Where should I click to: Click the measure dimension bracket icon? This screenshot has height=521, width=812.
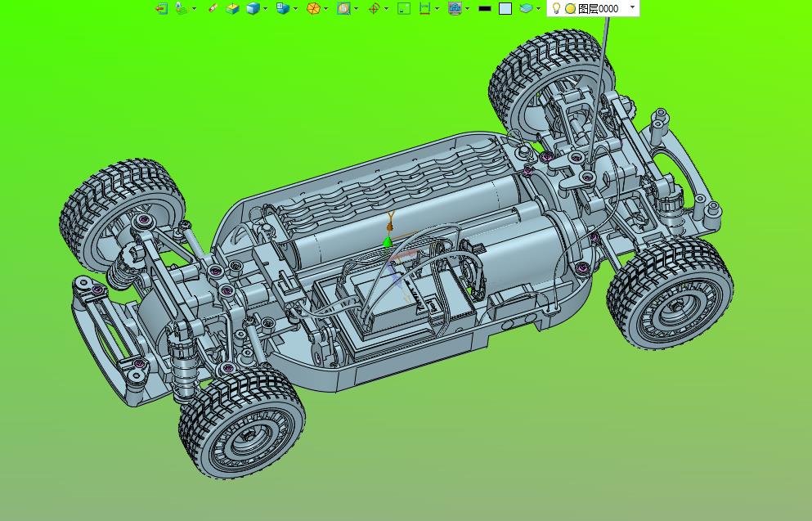tap(424, 8)
